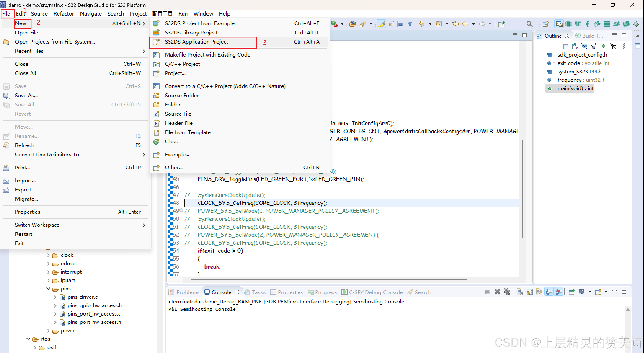Collapse the pins folder in project tree
Viewport: 644px width, 353px height.
point(48,289)
